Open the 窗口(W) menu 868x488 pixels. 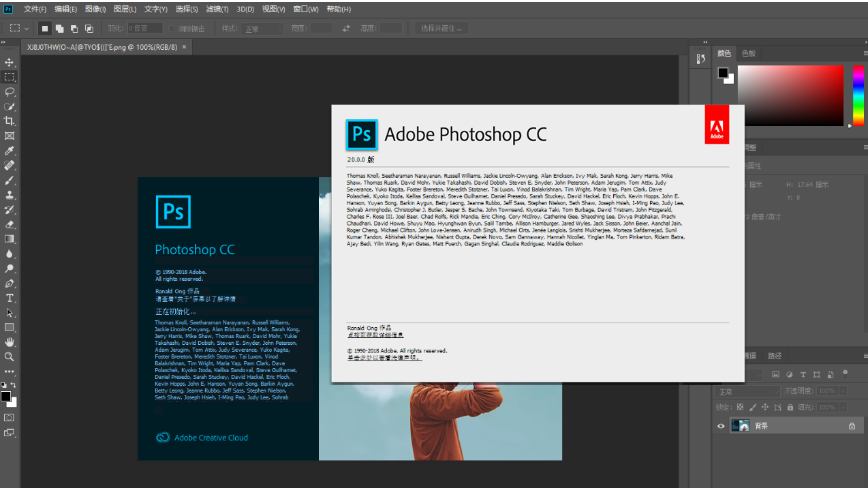[305, 9]
